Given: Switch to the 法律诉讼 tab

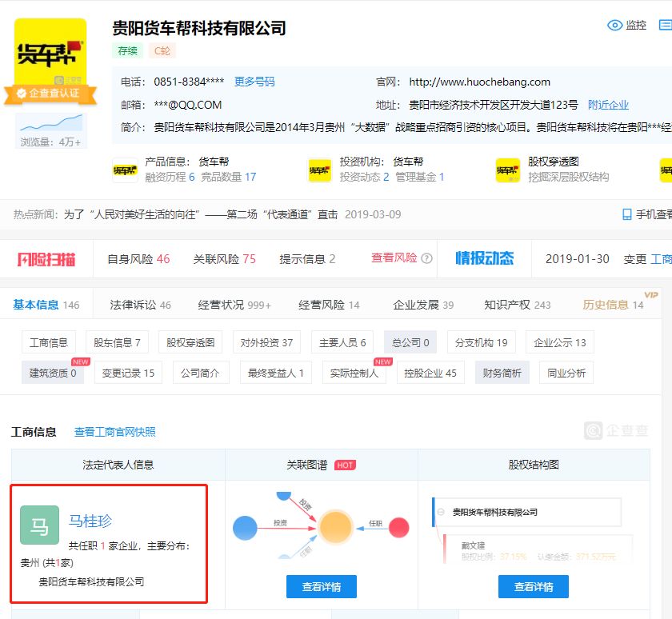Looking at the screenshot, I should (140, 305).
